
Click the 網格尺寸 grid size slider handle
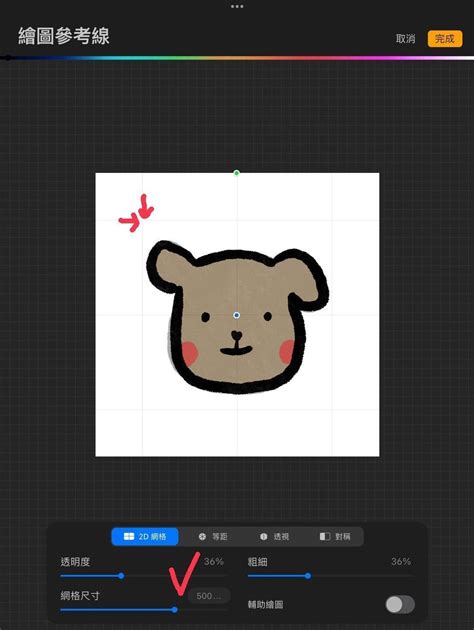[174, 610]
